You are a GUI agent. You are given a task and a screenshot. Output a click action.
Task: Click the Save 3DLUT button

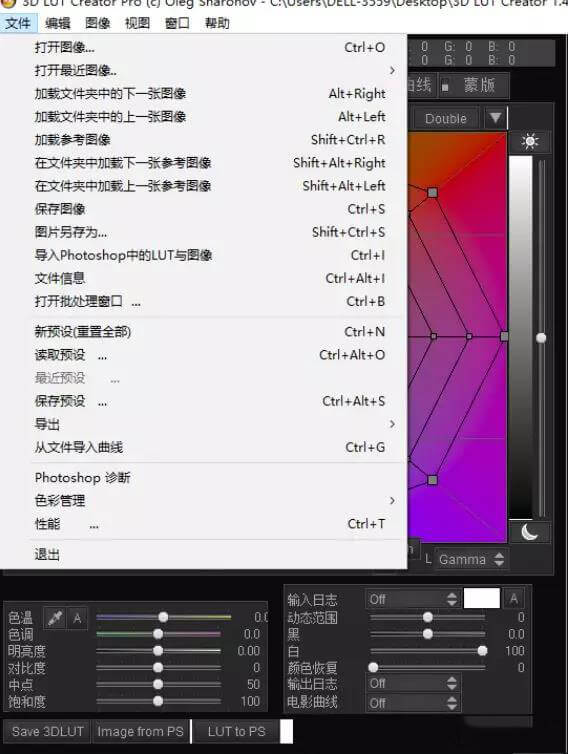(x=48, y=731)
